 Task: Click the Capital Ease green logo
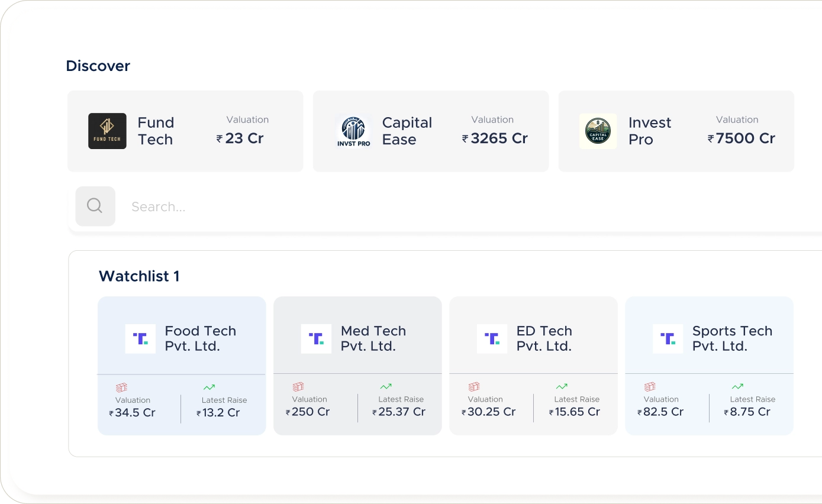click(x=598, y=131)
